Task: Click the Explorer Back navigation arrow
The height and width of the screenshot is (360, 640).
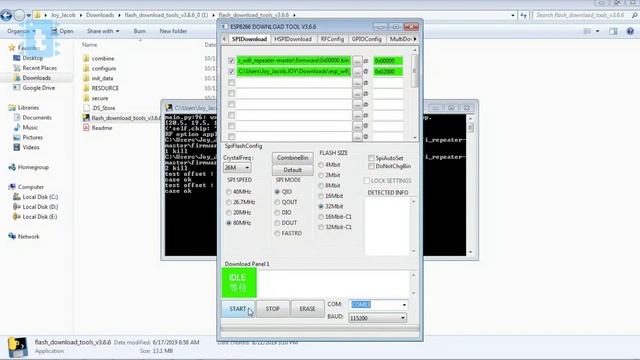Action: point(6,16)
